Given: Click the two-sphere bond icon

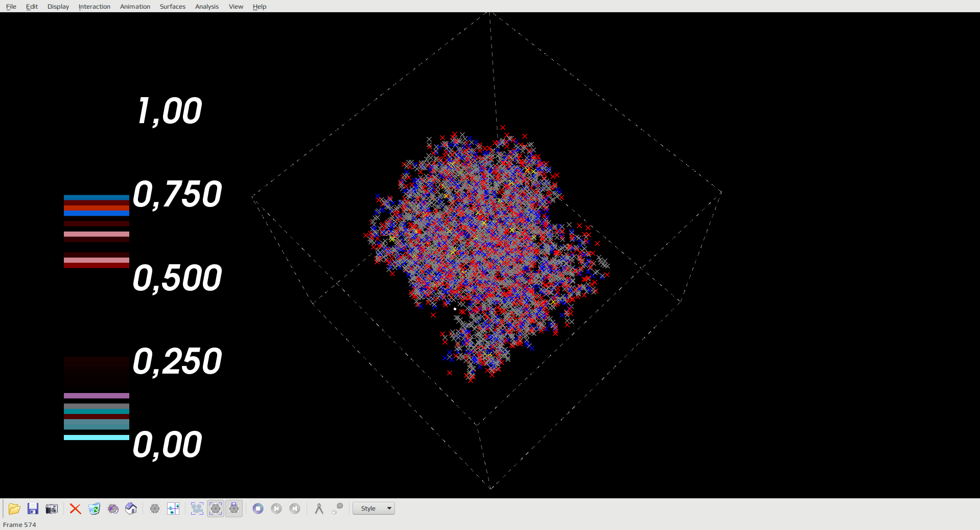Looking at the screenshot, I should [337, 509].
